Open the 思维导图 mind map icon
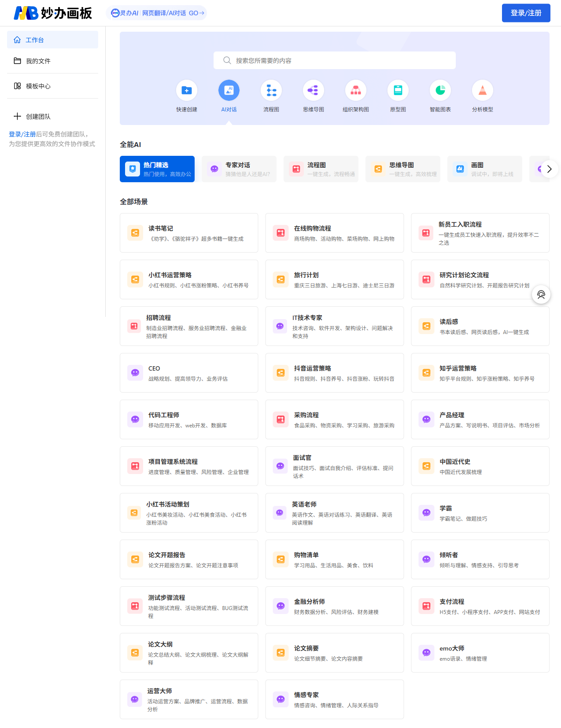 coord(314,91)
